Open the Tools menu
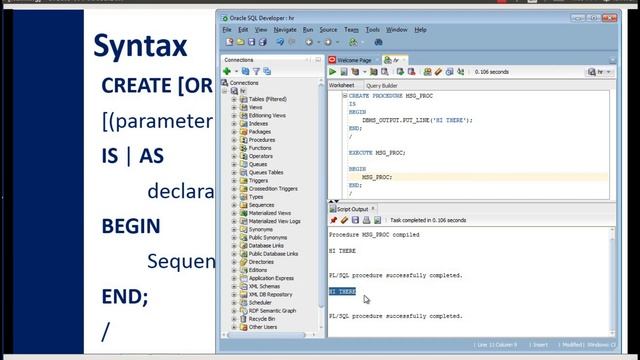Screen dimensions: 640x360 pos(373,30)
